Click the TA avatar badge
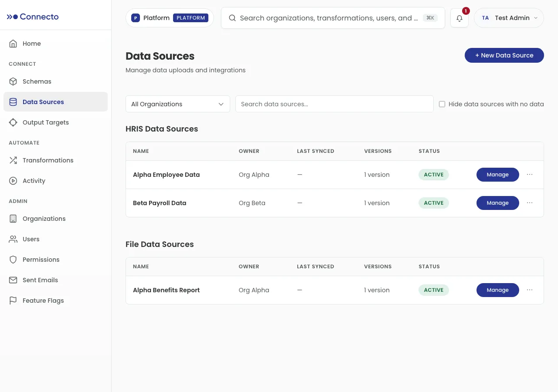This screenshot has height=392, width=558. click(x=485, y=18)
